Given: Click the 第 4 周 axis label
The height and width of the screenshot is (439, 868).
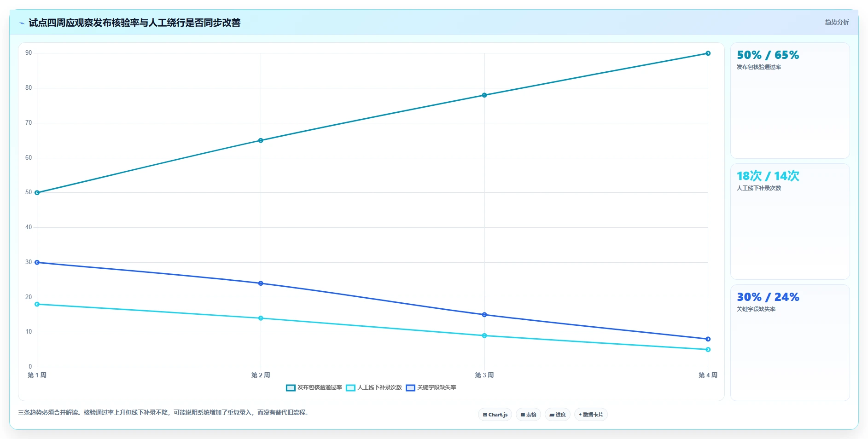Looking at the screenshot, I should pos(708,375).
